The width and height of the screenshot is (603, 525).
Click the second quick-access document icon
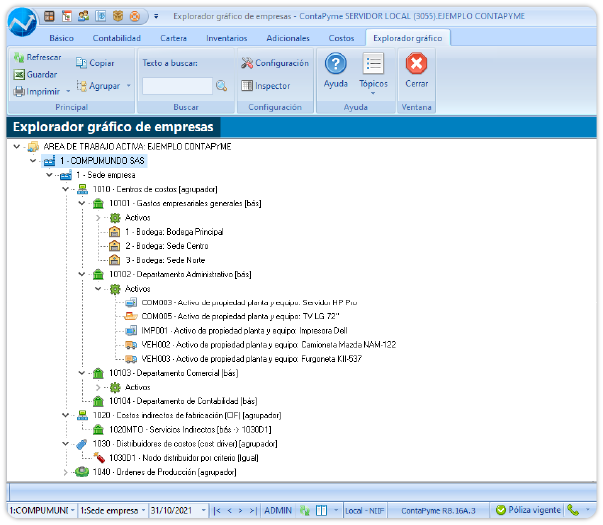pos(67,16)
